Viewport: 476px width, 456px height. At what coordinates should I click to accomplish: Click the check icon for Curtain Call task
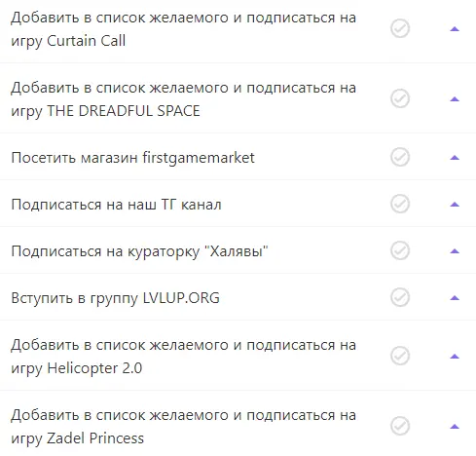[400, 28]
